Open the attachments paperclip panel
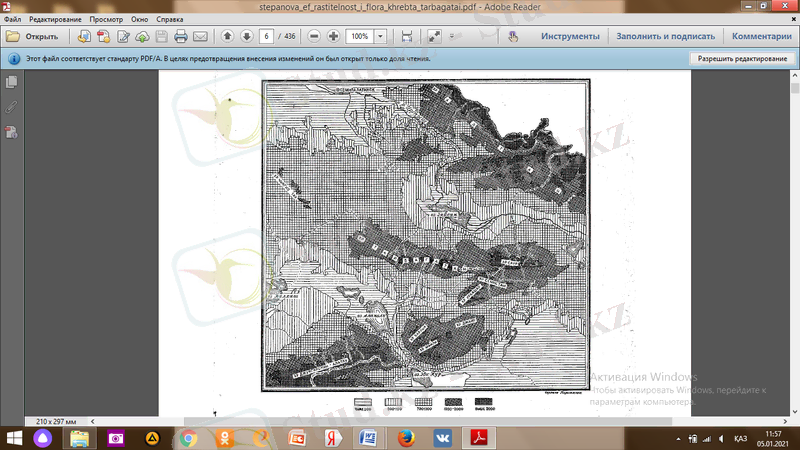 (x=12, y=106)
